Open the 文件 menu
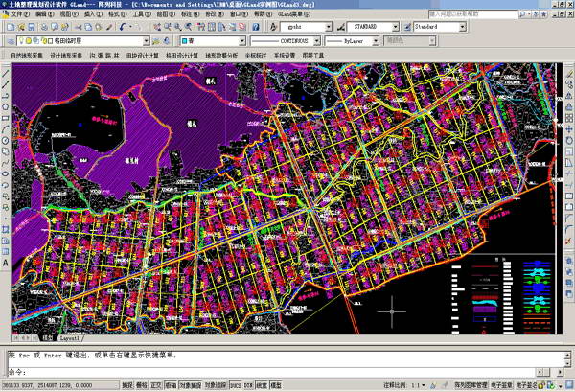Viewport: 575px width, 392px height. (20, 14)
